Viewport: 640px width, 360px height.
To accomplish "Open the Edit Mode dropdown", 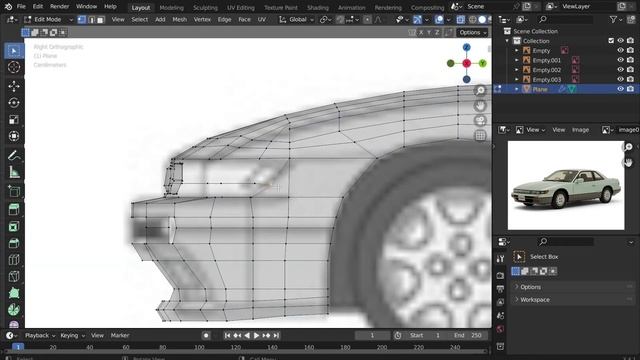I will tap(48, 20).
